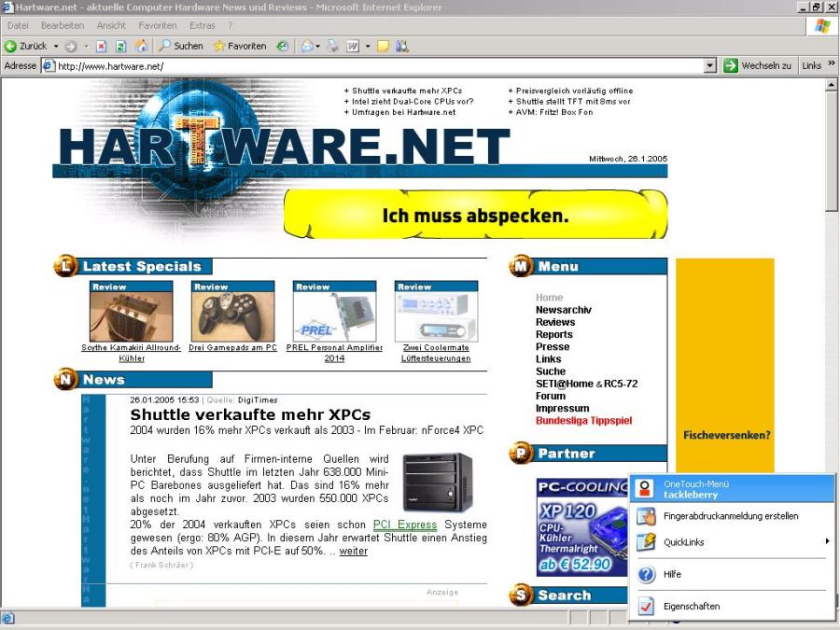Click the Partner P badge icon
Viewport: 840px width, 630px height.
(521, 454)
